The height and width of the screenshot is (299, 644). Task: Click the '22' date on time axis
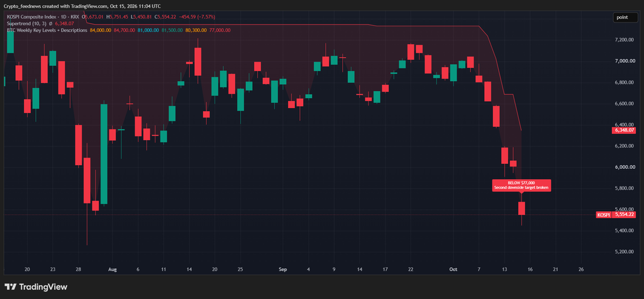(x=410, y=269)
